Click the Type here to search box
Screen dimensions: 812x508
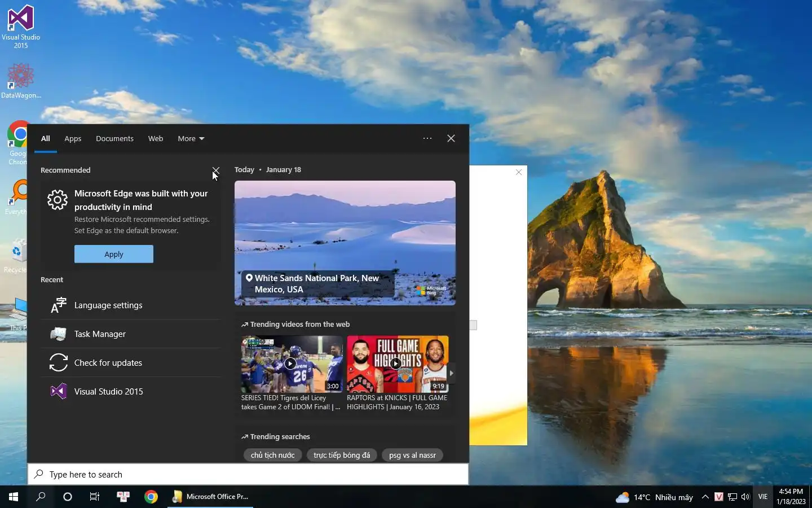248,475
